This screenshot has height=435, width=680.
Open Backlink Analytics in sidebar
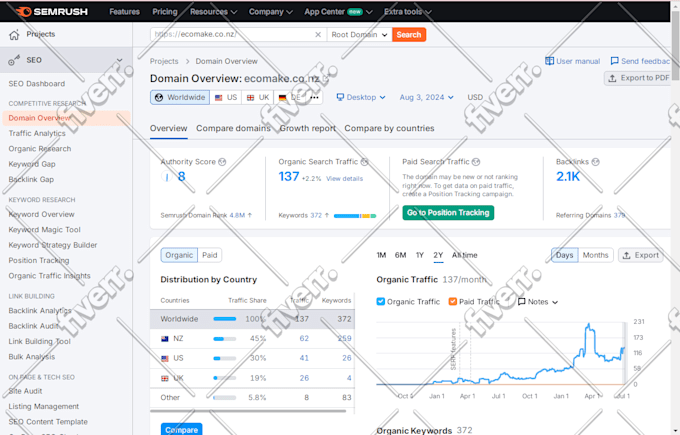pos(40,311)
